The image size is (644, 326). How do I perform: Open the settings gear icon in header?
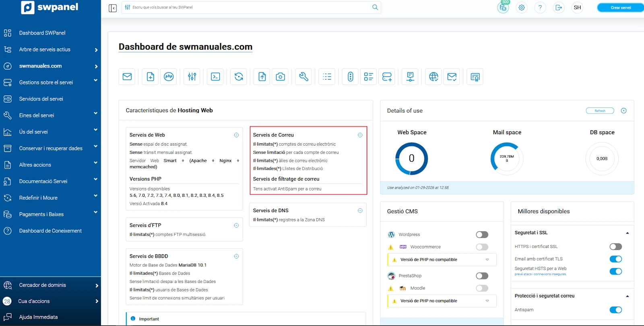[x=522, y=8]
